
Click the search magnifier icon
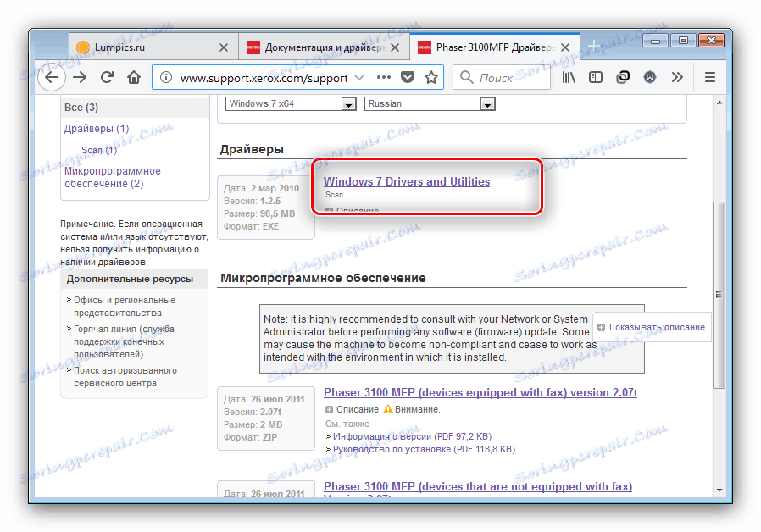[x=466, y=77]
